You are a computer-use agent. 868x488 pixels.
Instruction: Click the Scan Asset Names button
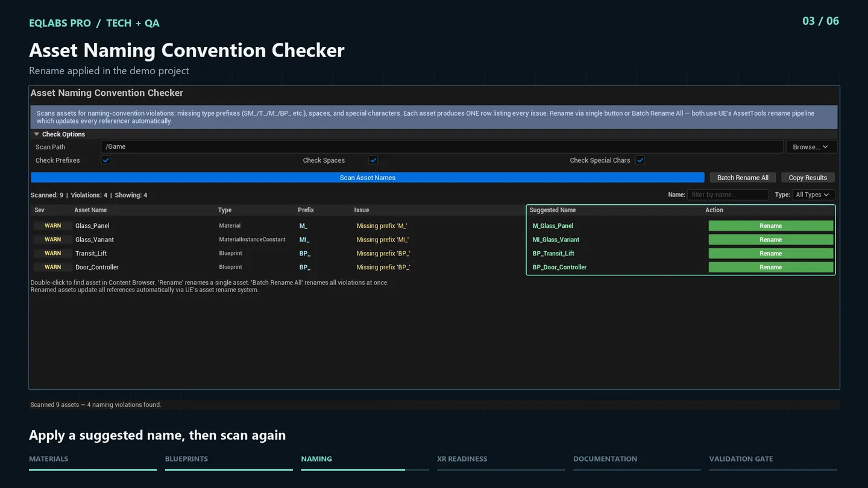tap(368, 178)
